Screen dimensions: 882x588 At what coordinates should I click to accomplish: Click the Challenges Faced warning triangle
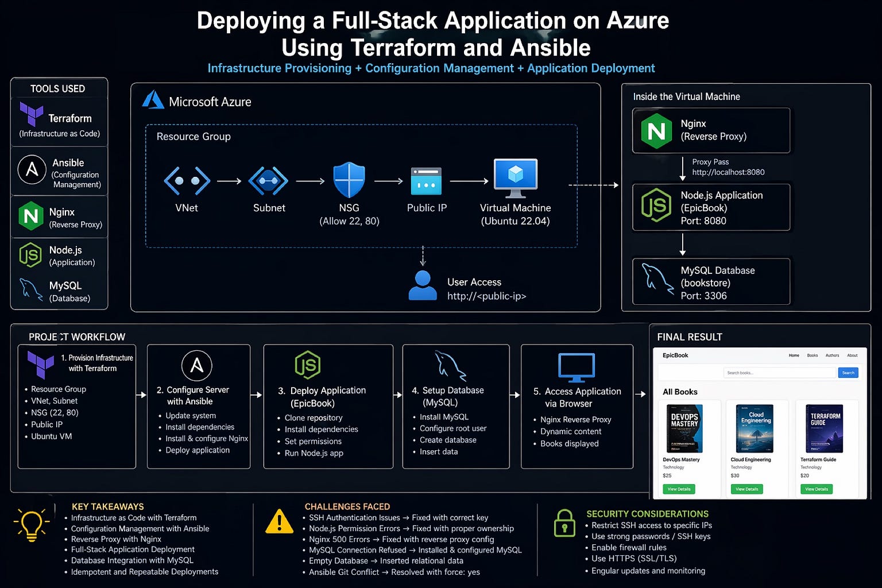click(x=280, y=521)
